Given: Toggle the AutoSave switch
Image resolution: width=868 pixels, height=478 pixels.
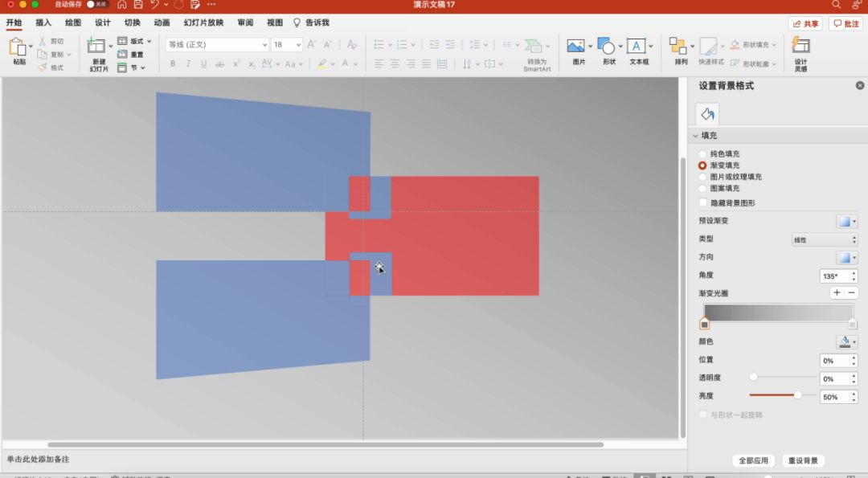Looking at the screenshot, I should tap(97, 5).
